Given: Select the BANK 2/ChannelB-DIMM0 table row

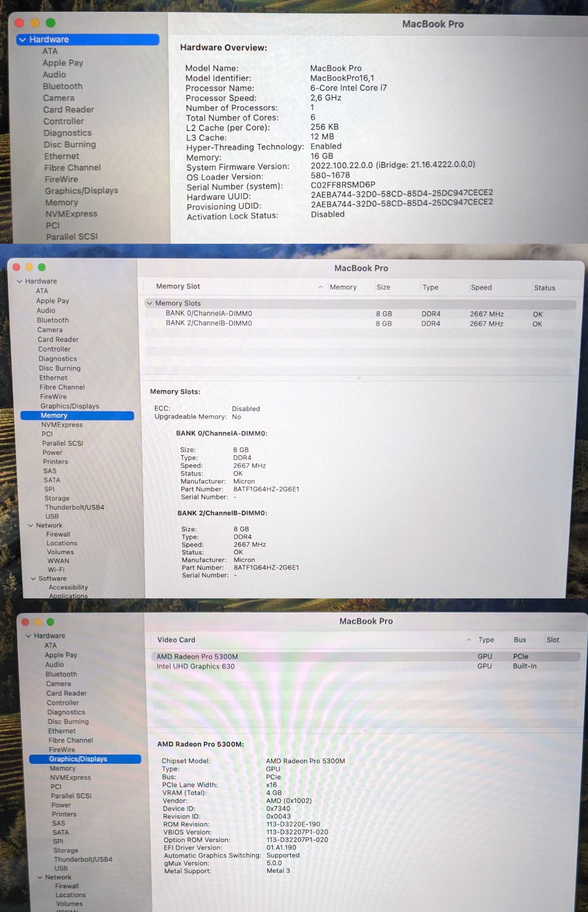Looking at the screenshot, I should coord(360,323).
